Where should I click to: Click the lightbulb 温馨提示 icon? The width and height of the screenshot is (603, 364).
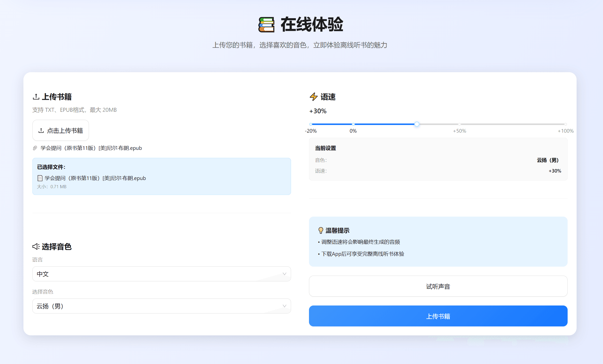(x=321, y=230)
